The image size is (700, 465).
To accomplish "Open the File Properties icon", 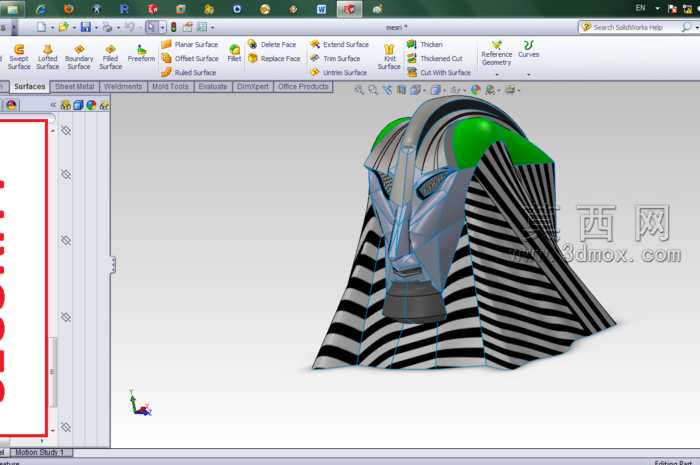I will tap(187, 27).
